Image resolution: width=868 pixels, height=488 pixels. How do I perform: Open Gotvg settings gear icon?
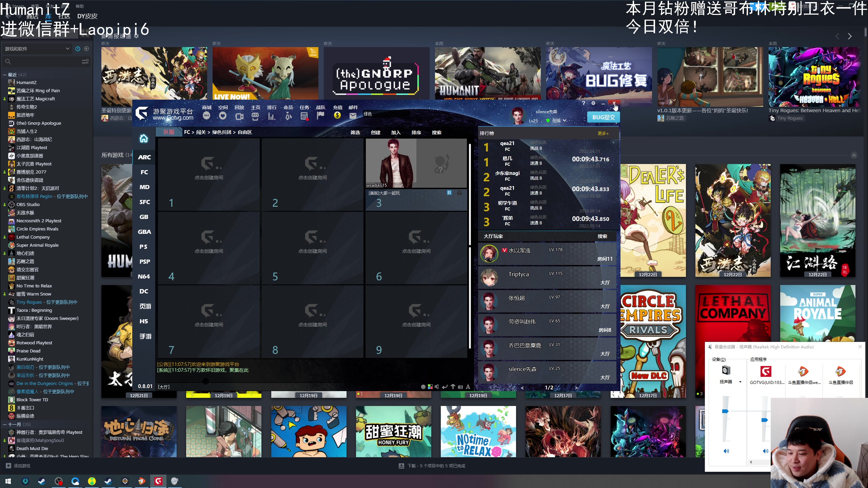pos(593,103)
